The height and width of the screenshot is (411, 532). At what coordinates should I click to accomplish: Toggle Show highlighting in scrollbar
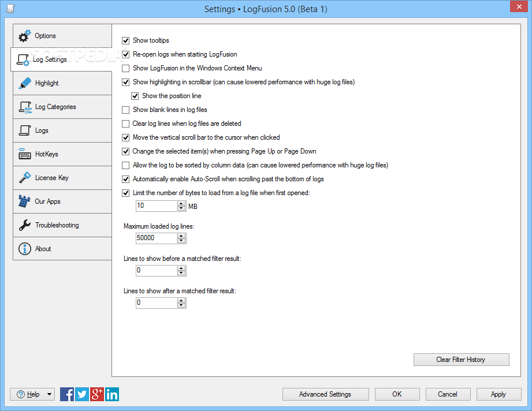(125, 83)
